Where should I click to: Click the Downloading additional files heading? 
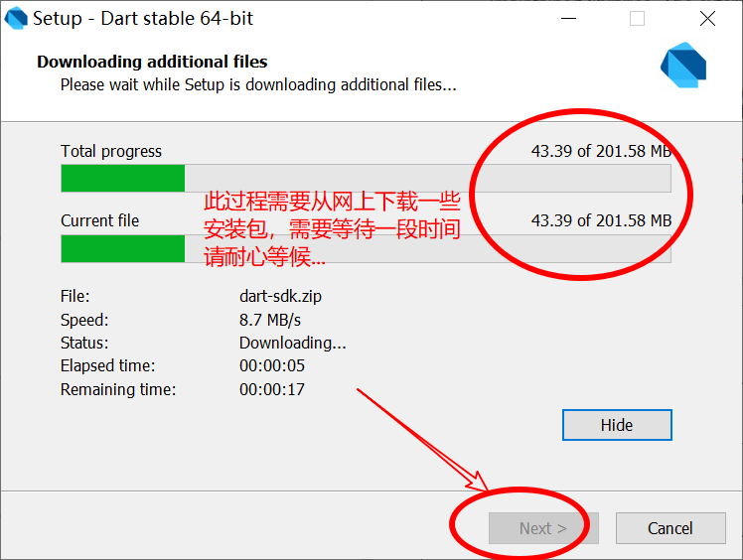[152, 62]
